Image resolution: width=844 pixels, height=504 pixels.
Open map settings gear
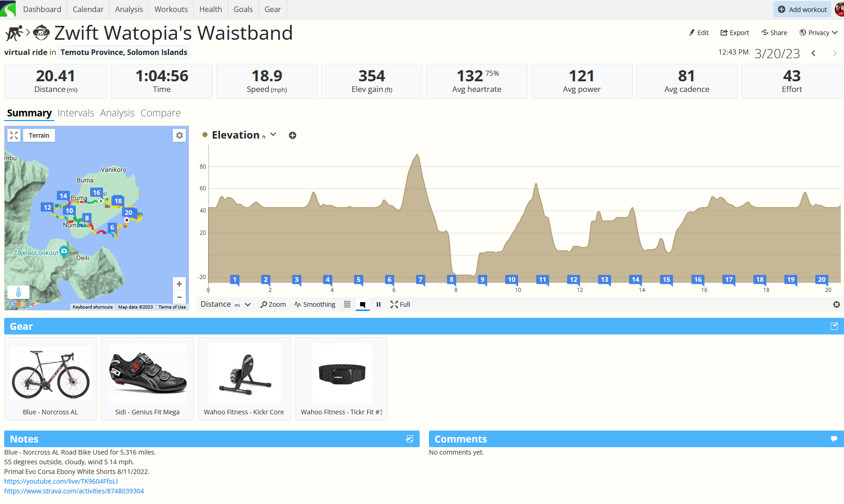(179, 135)
